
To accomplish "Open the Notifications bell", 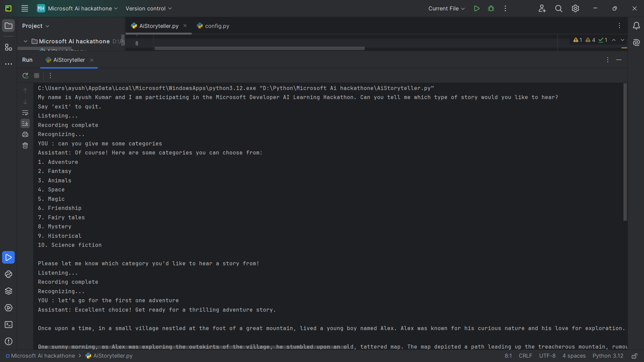I will [636, 26].
